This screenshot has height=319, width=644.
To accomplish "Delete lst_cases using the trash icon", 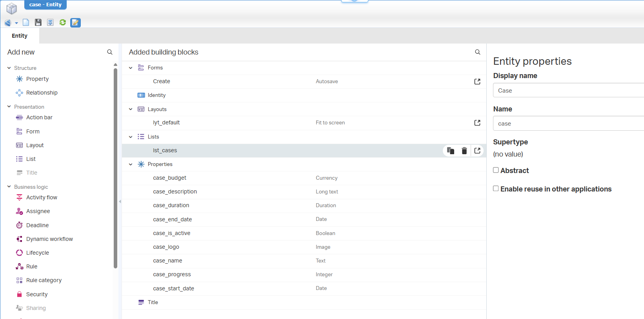I will [464, 151].
